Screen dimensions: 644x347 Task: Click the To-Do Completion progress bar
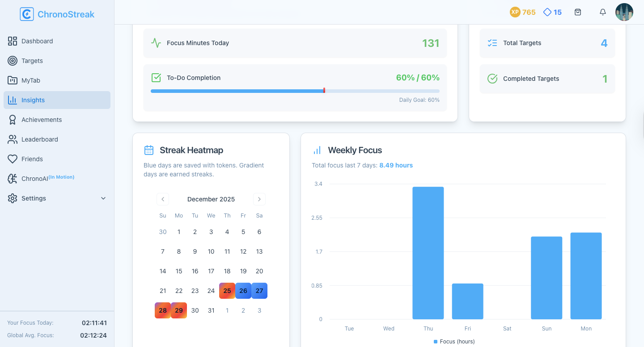tap(295, 90)
